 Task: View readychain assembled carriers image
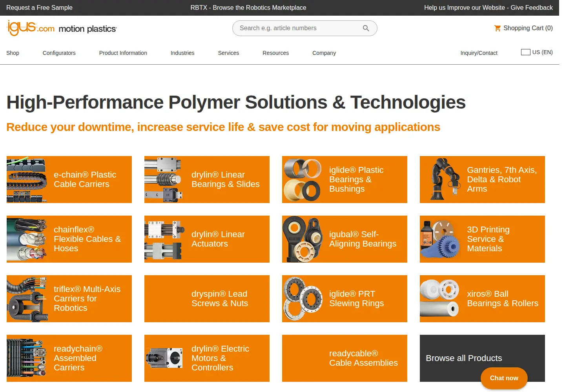point(27,358)
